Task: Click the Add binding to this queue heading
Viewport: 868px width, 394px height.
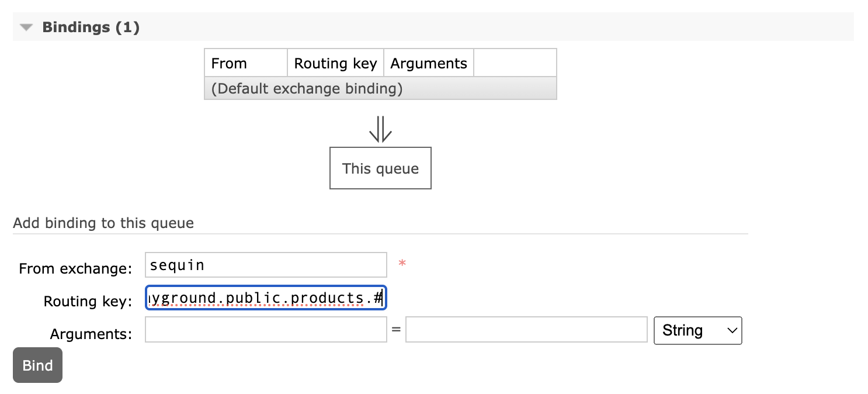Action: (x=103, y=223)
